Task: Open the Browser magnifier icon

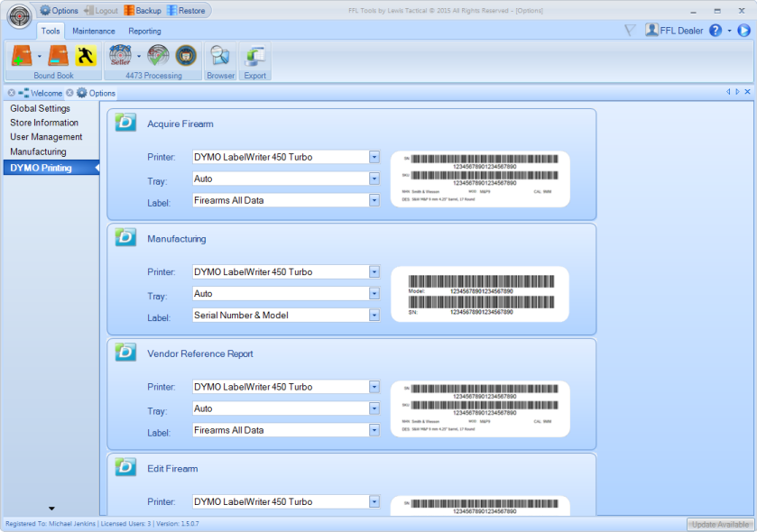Action: click(x=220, y=57)
